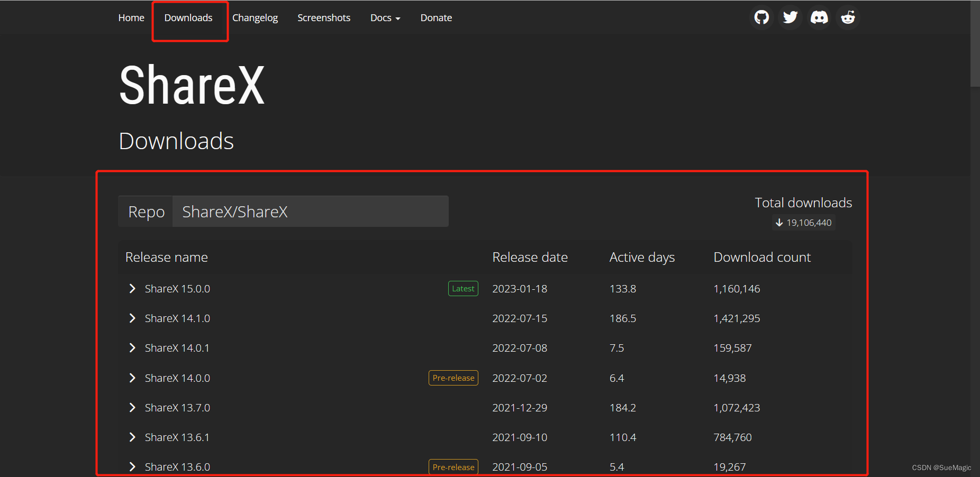Open the Discord icon link
This screenshot has width=980, height=477.
click(819, 17)
